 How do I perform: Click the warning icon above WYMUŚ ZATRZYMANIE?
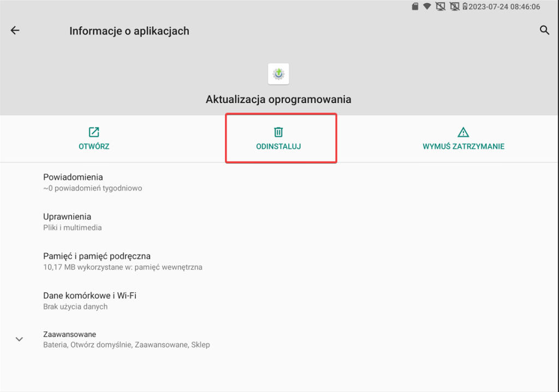point(463,132)
